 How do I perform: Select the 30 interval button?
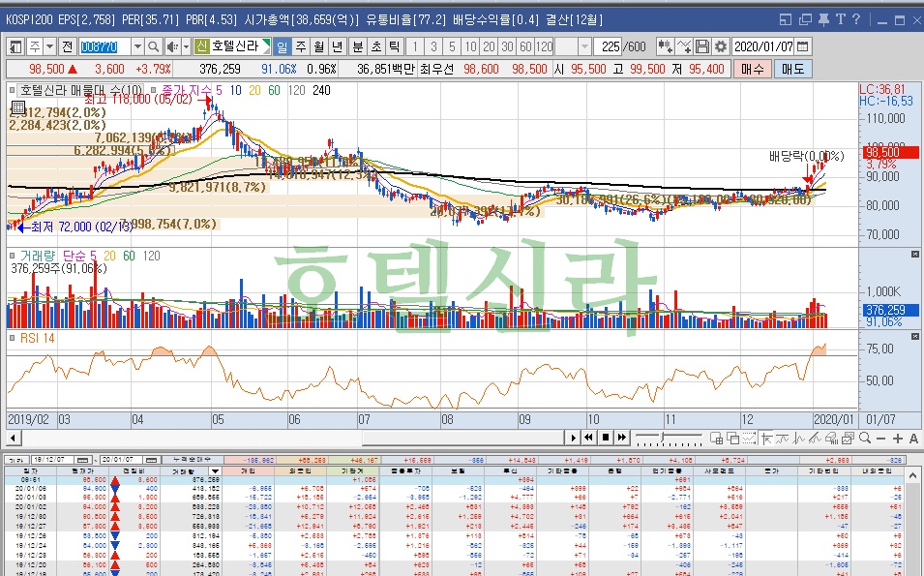point(507,46)
